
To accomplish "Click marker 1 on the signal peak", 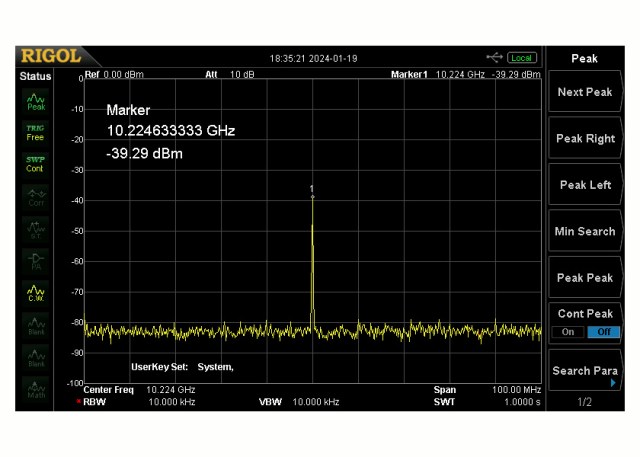I will pos(312,195).
